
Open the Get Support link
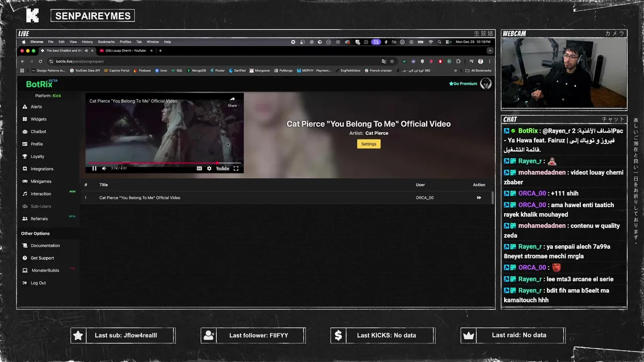pyautogui.click(x=42, y=258)
